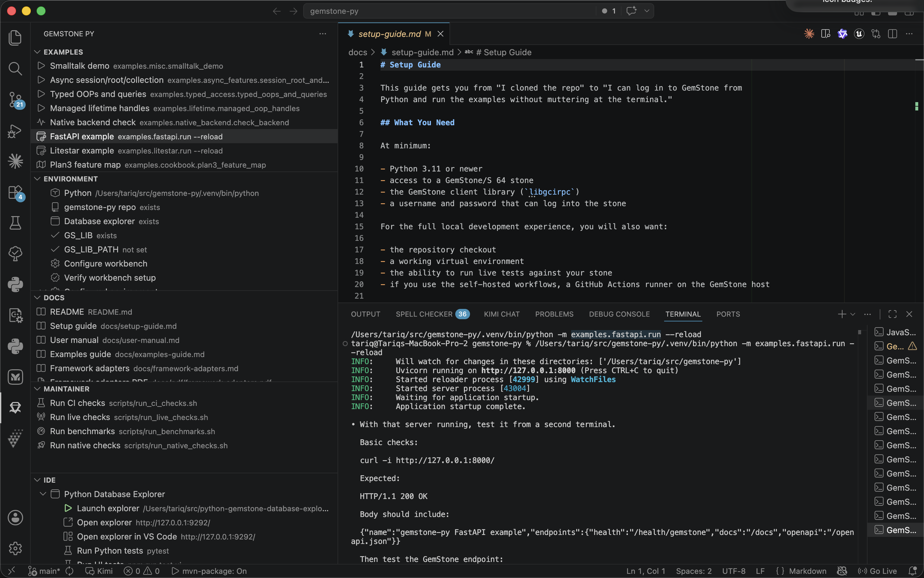
Task: Open Source Control with 21 changes
Action: point(15,100)
